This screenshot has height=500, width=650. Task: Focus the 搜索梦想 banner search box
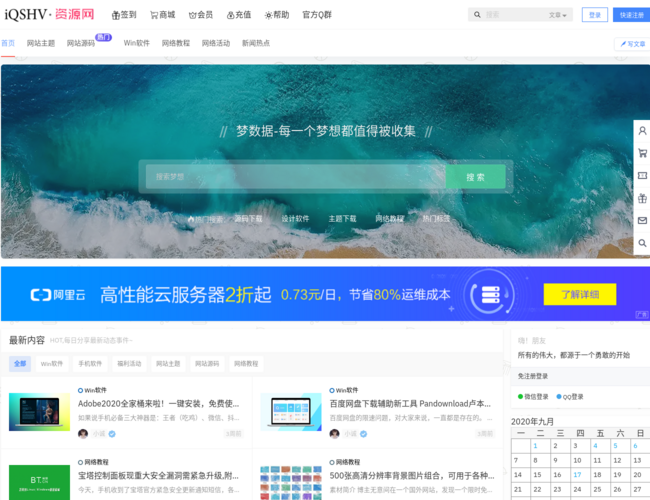point(296,177)
